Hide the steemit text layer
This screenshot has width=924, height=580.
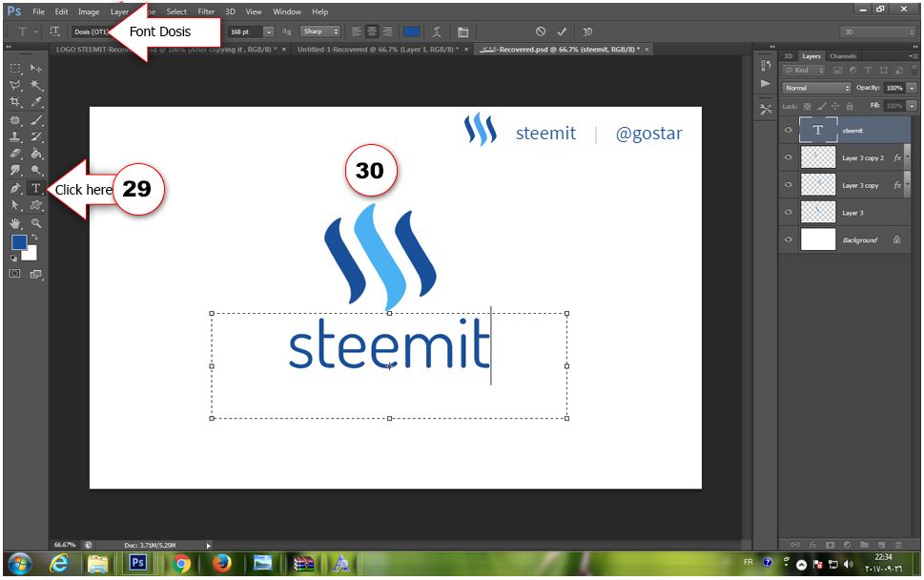pyautogui.click(x=789, y=131)
